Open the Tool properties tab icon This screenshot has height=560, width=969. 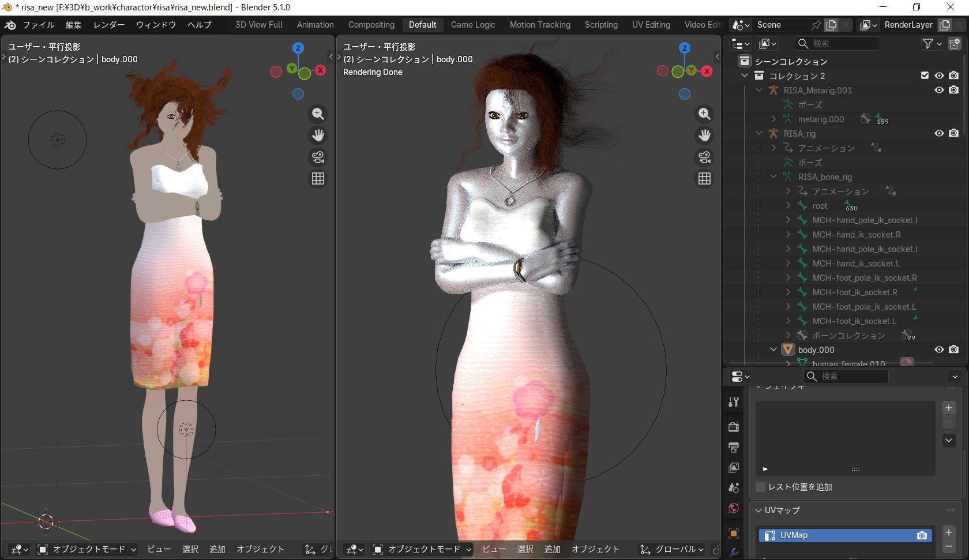(x=734, y=402)
